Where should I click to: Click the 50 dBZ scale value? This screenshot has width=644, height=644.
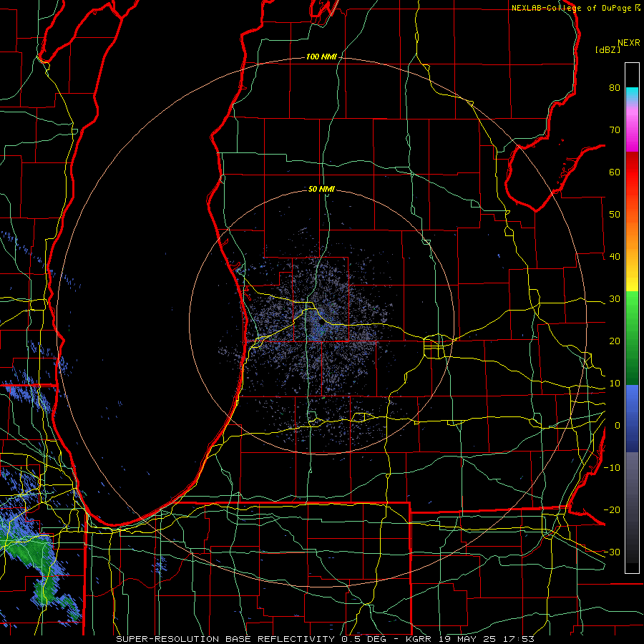pos(615,215)
